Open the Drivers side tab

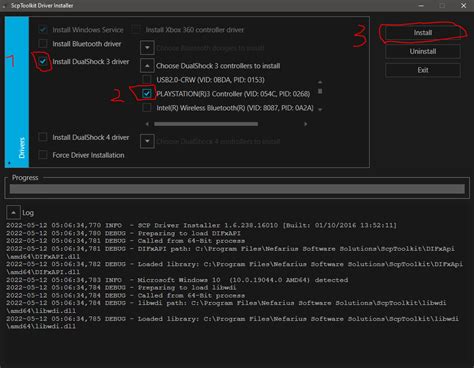[x=17, y=92]
